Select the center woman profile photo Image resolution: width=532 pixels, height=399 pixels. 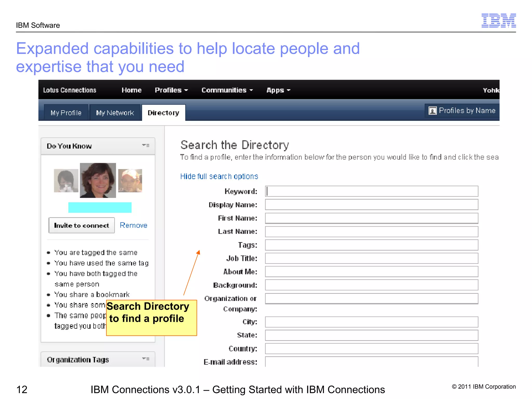coord(98,180)
